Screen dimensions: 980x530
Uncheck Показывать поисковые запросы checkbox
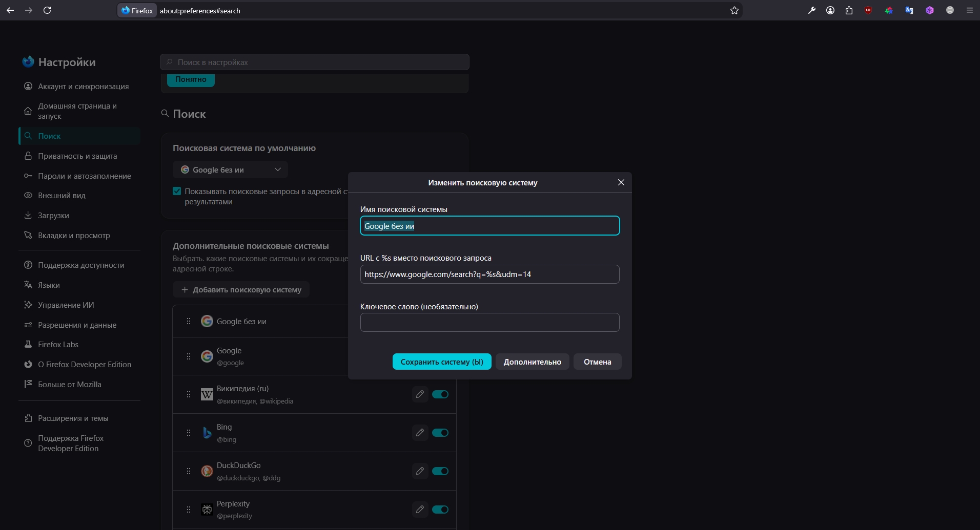177,191
